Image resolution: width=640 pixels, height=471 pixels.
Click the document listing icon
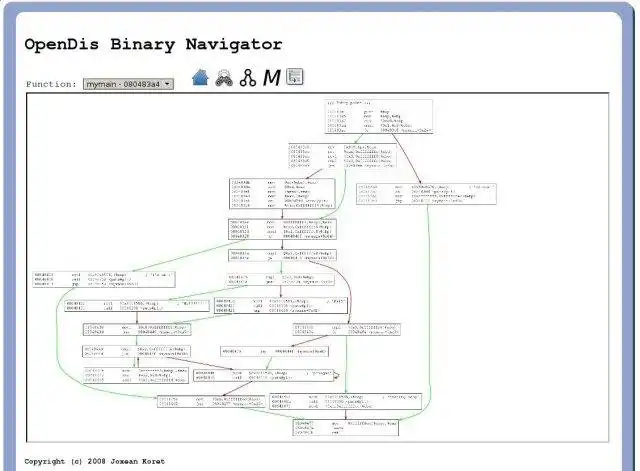coord(295,77)
